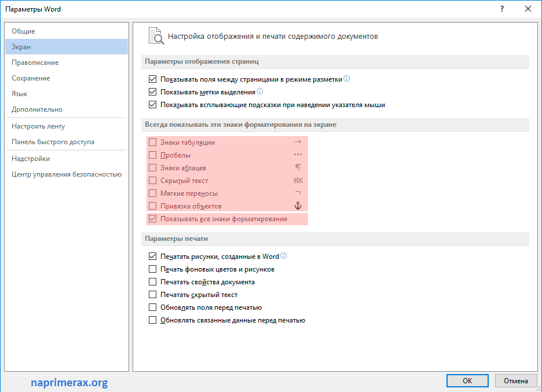Toggle the Пробелы (spaces) checkbox

(153, 155)
